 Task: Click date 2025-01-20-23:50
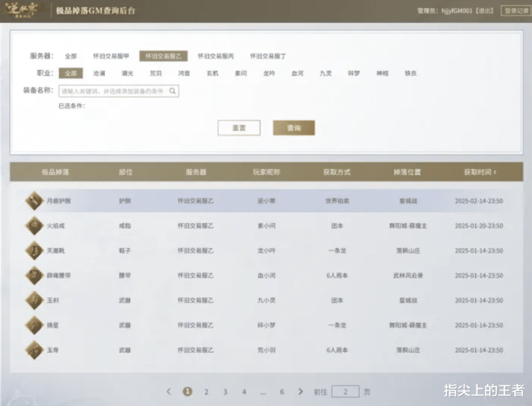pos(479,226)
